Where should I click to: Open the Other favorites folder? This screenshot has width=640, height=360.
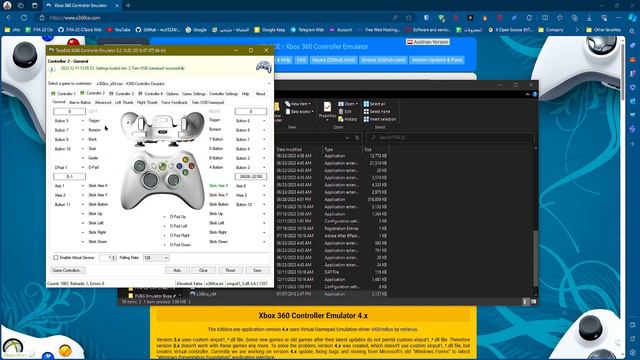tap(603, 30)
